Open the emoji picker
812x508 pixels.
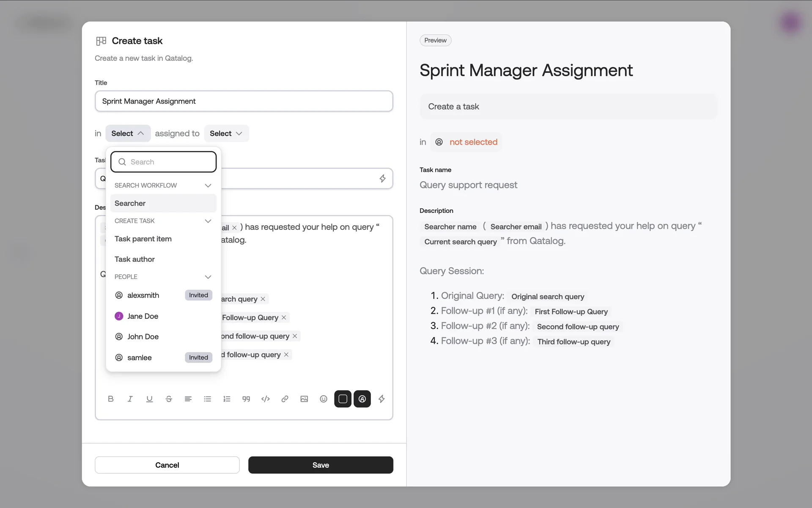[324, 399]
